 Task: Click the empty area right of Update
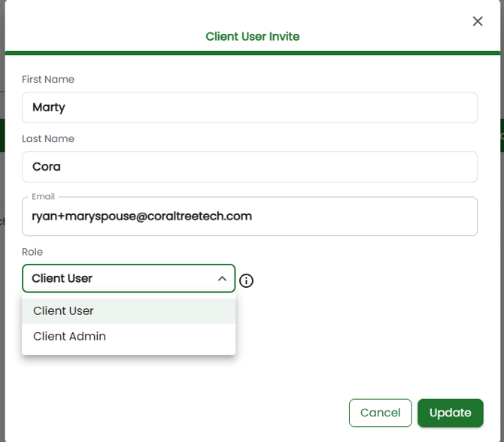coord(492,413)
